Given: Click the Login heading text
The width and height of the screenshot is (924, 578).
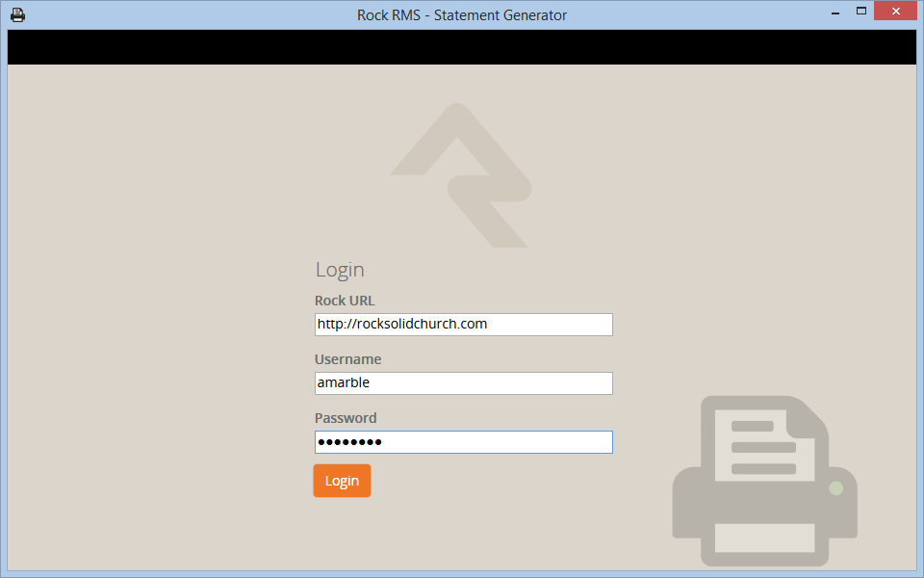Looking at the screenshot, I should coord(340,270).
